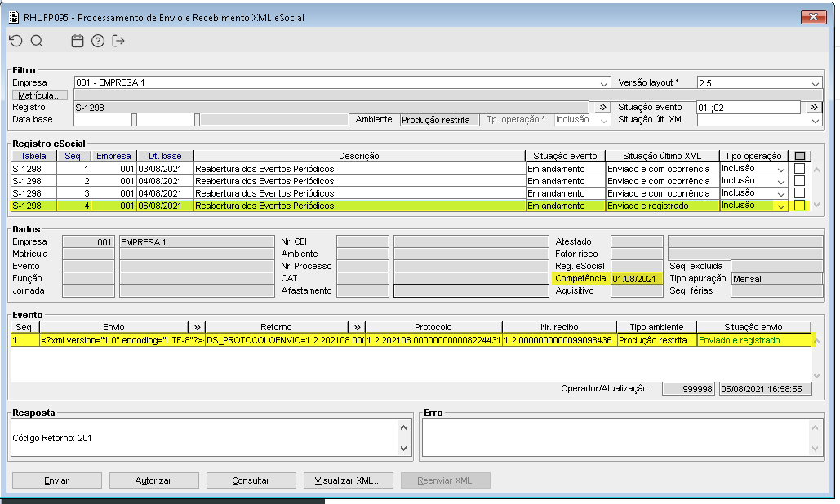Click Ambiente field showing Produção restrita

point(440,120)
